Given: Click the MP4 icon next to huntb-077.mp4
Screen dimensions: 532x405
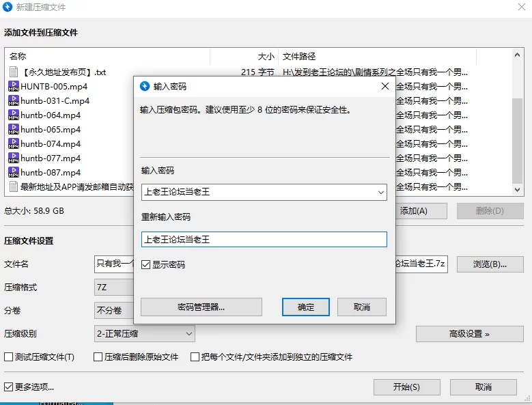Looking at the screenshot, I should pos(14,158).
